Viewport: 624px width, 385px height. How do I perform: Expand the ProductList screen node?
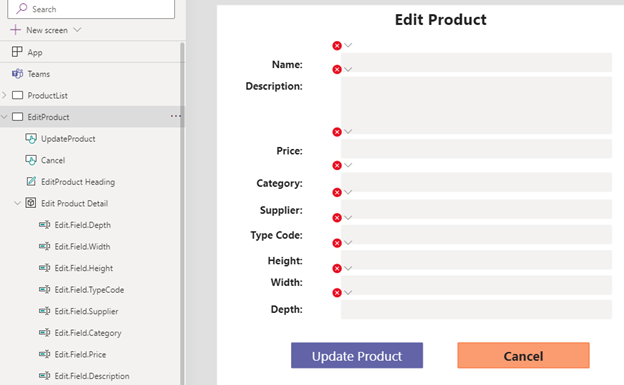point(4,95)
